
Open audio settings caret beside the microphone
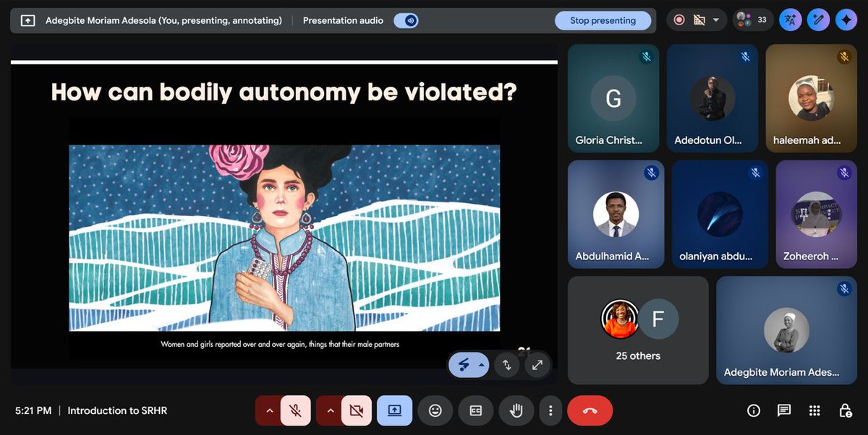[x=269, y=410]
